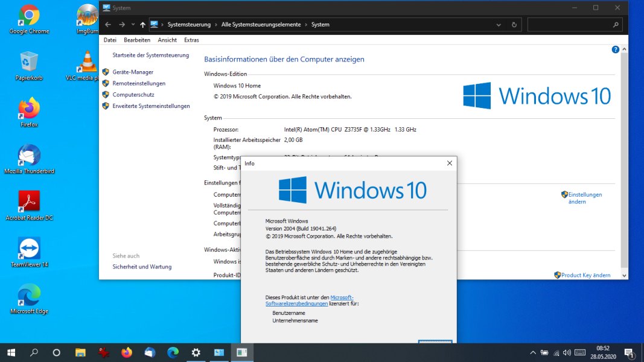Image resolution: width=644 pixels, height=362 pixels.
Task: Click Product Key ändern link
Action: click(x=585, y=275)
